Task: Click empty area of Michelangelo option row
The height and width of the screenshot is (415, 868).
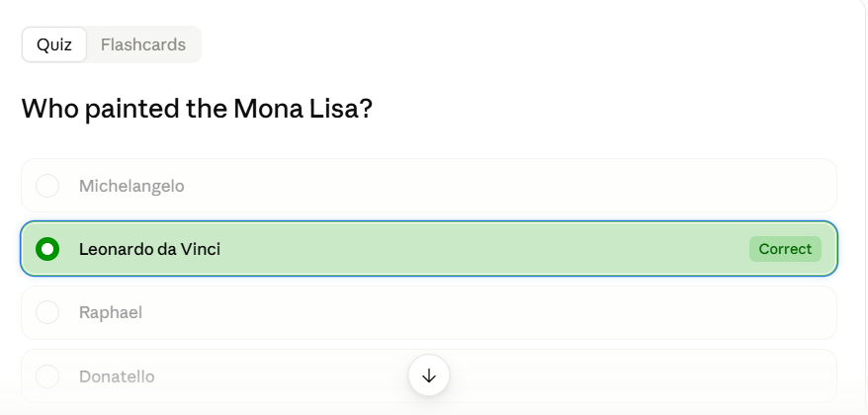Action: (x=498, y=186)
